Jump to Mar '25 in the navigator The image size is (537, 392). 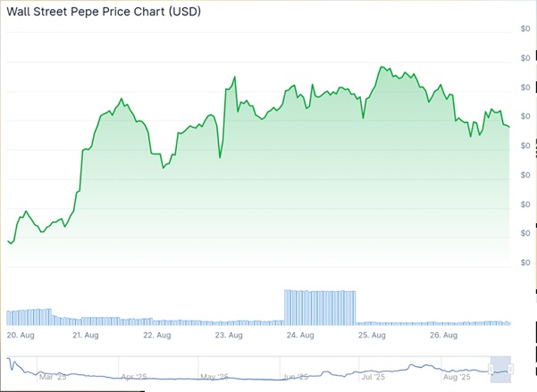pos(53,378)
